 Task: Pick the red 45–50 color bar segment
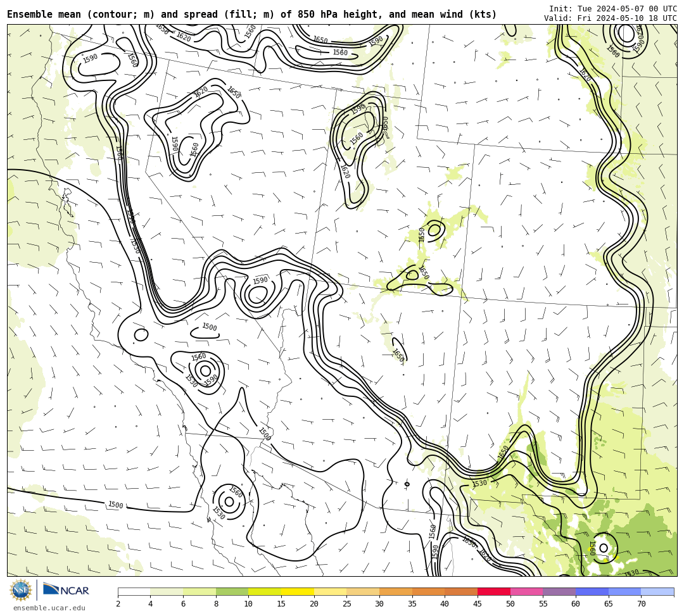pyautogui.click(x=494, y=591)
